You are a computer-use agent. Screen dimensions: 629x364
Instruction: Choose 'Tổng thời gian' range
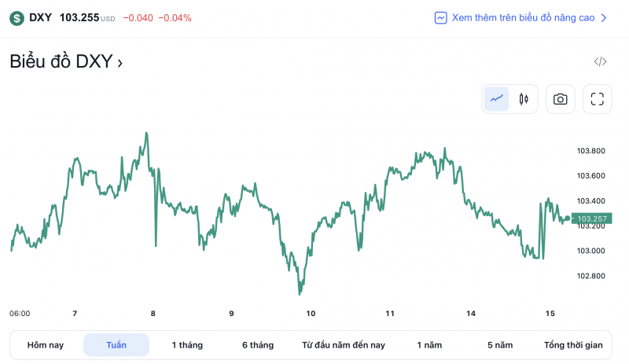click(x=573, y=345)
